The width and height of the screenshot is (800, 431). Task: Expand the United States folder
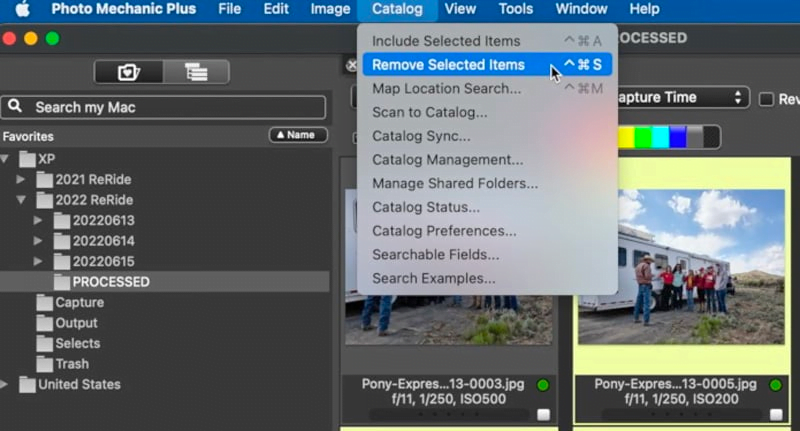4,384
